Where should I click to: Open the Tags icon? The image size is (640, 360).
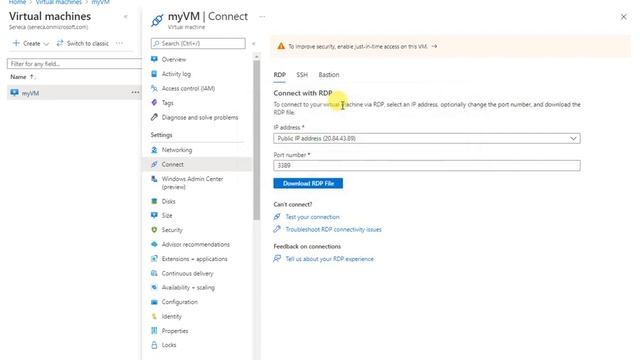(154, 103)
